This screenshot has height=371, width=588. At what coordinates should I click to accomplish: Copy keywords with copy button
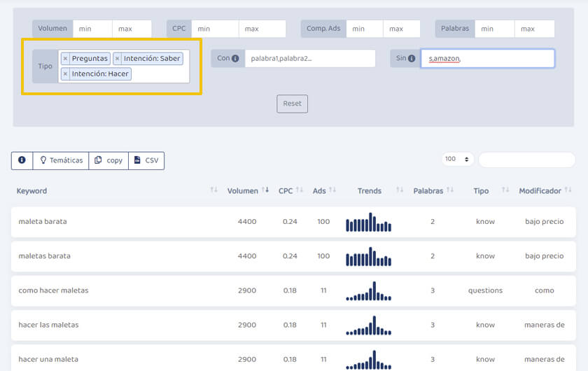point(108,160)
